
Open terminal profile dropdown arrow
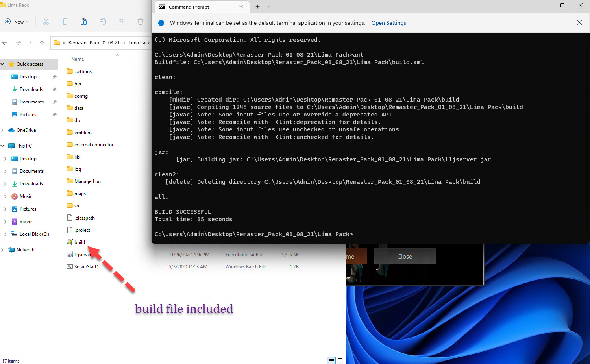269,7
